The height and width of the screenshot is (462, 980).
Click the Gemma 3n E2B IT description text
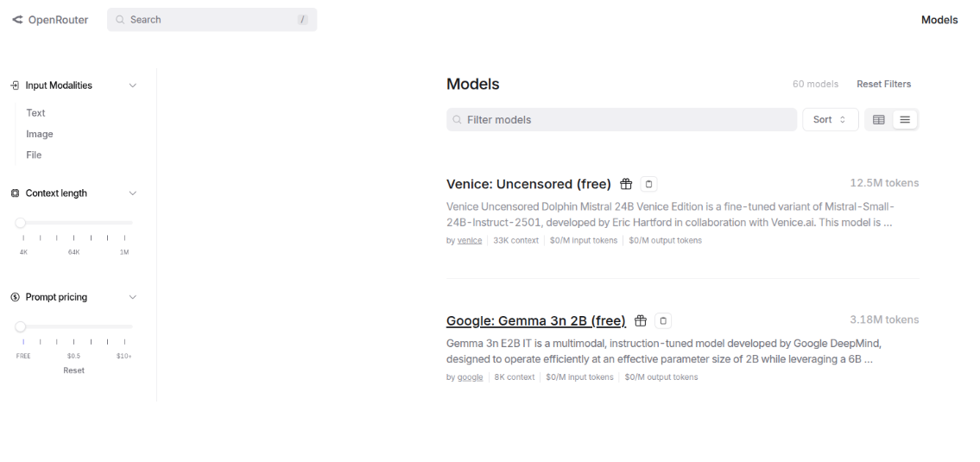coord(664,351)
